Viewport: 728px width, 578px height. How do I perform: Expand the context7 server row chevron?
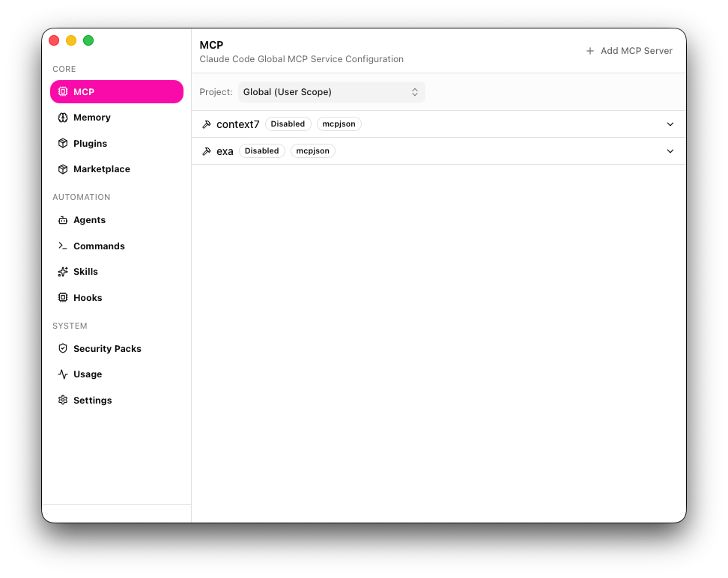coord(670,124)
